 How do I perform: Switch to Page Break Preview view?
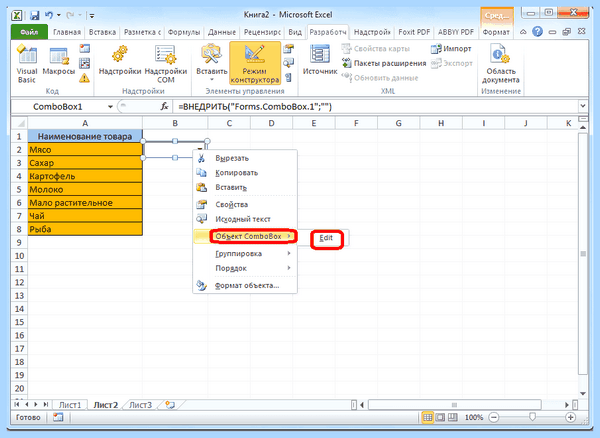click(453, 417)
